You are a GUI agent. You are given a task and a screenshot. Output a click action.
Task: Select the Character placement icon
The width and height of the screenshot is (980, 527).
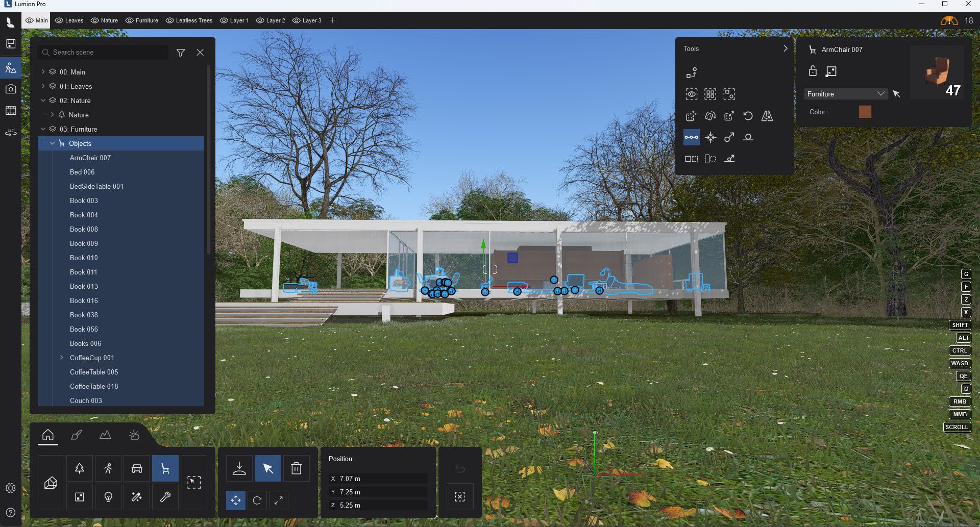coord(108,468)
